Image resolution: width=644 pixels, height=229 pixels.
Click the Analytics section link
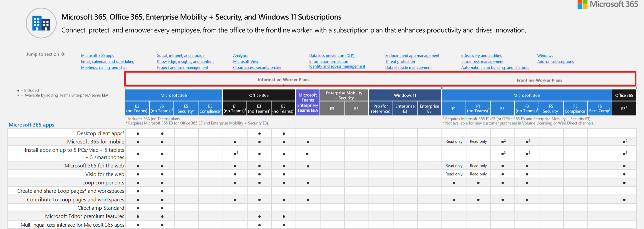(x=241, y=56)
